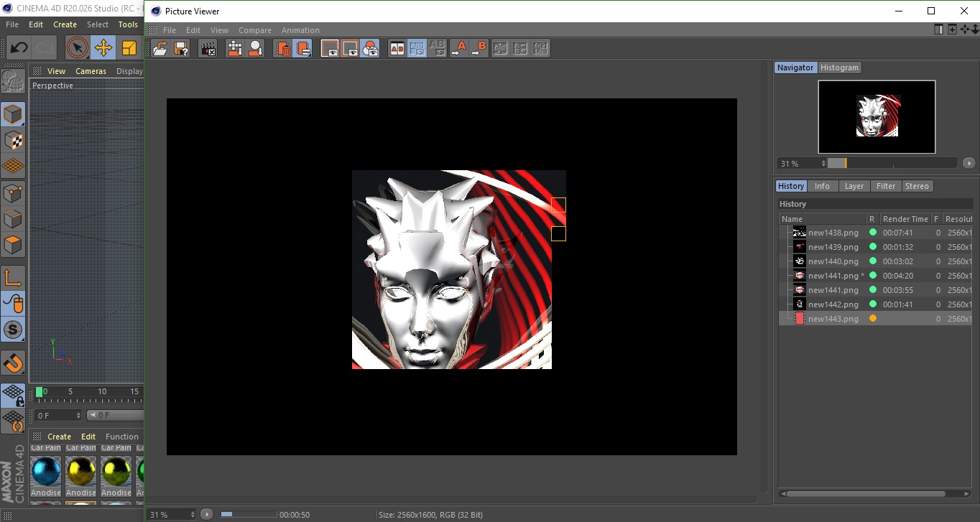Click the Save As disk icon
Image resolution: width=980 pixels, height=522 pixels.
point(181,49)
